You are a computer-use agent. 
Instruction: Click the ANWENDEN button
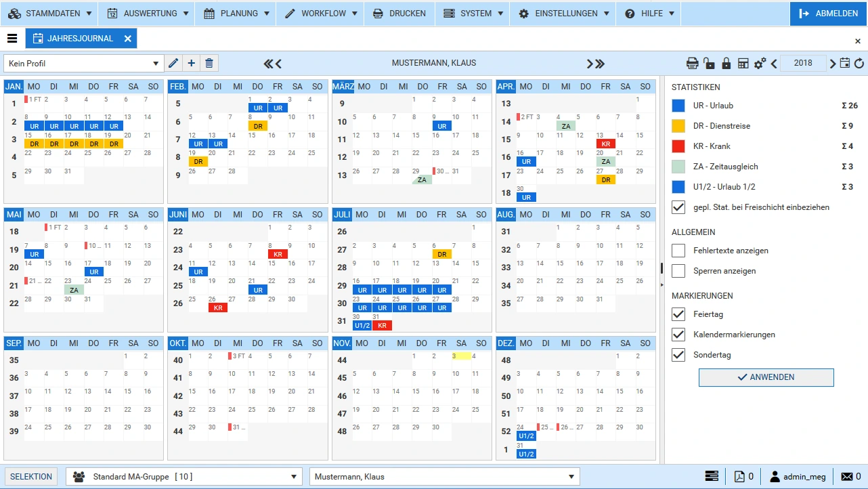766,377
